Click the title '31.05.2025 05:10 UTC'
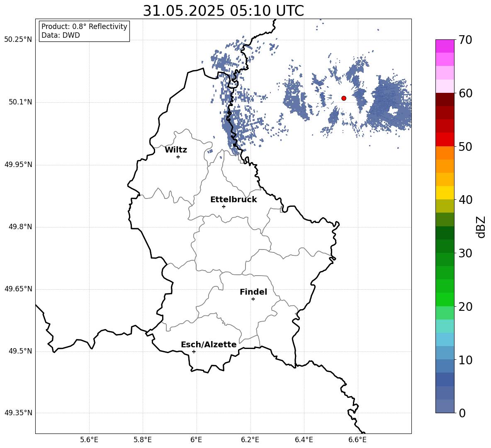491x448 pixels. pos(223,11)
